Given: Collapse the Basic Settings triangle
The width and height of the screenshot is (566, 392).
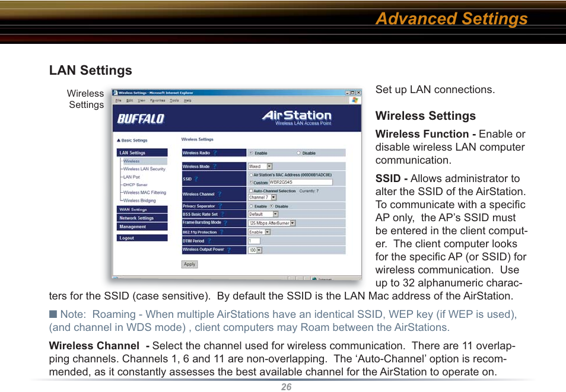Looking at the screenshot, I should click(119, 141).
